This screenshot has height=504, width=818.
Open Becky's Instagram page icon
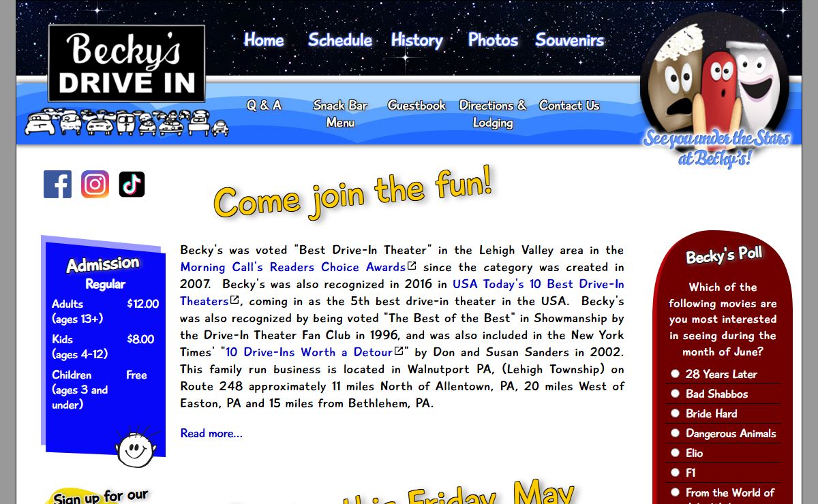pyautogui.click(x=95, y=184)
